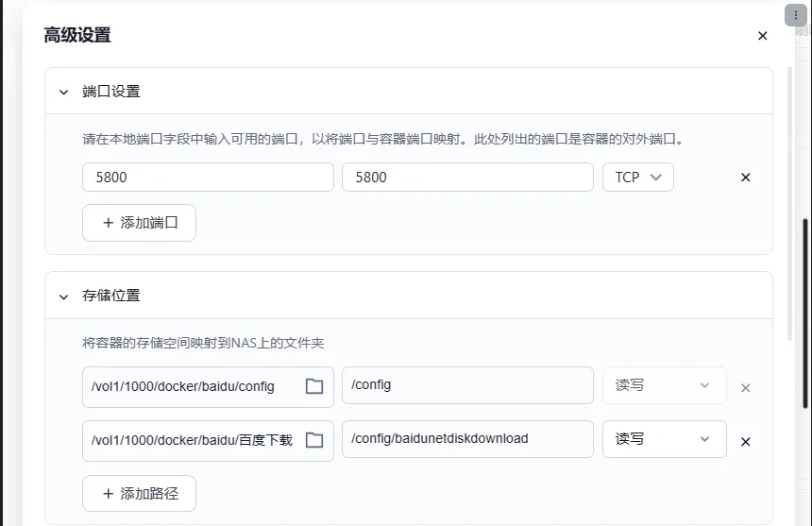Collapse the 存储位置 section chevron
The width and height of the screenshot is (812, 526).
[x=64, y=297]
